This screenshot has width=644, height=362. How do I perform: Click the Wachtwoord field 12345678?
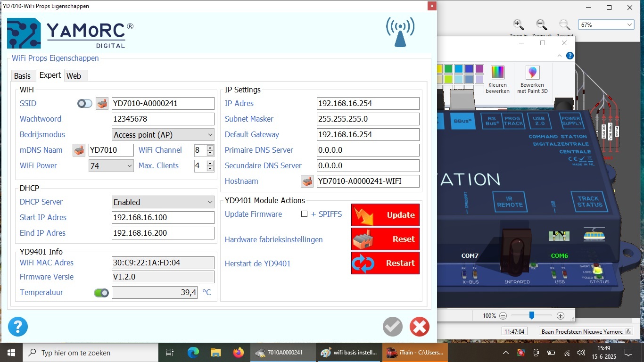[163, 119]
